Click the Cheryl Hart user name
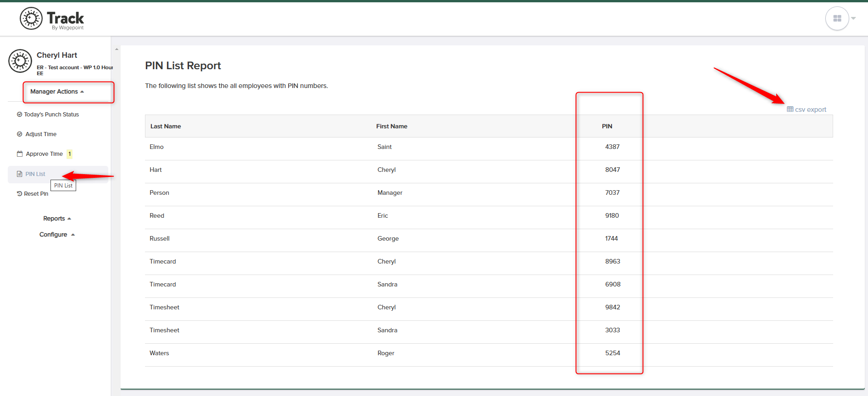Image resolution: width=868 pixels, height=396 pixels. click(57, 55)
